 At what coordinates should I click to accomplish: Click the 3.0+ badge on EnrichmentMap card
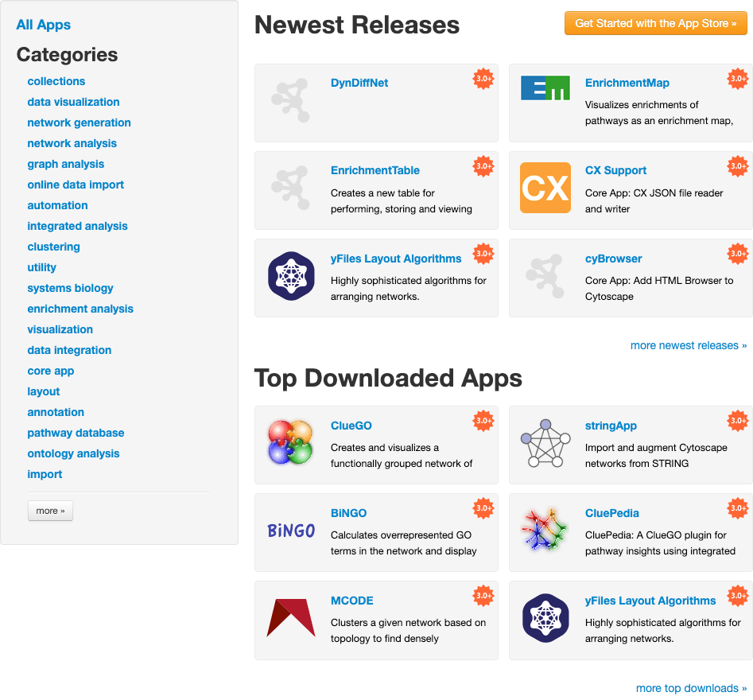[738, 79]
